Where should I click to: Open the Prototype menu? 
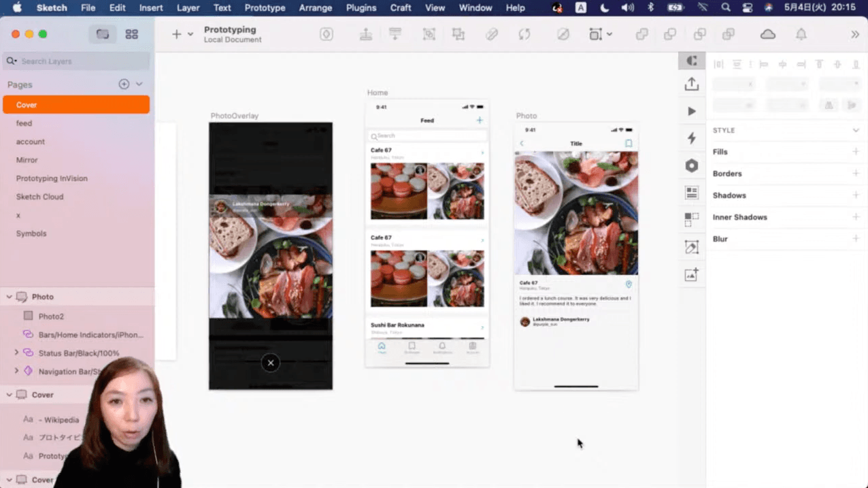[265, 7]
